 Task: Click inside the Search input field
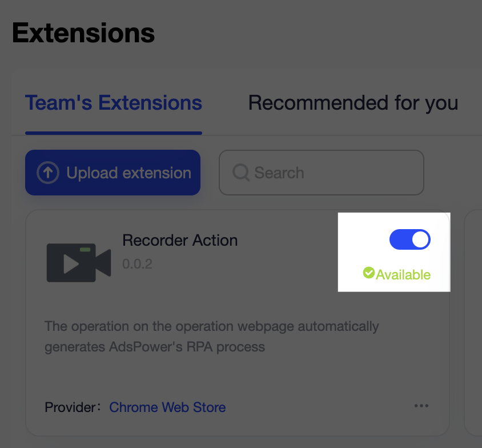click(321, 173)
